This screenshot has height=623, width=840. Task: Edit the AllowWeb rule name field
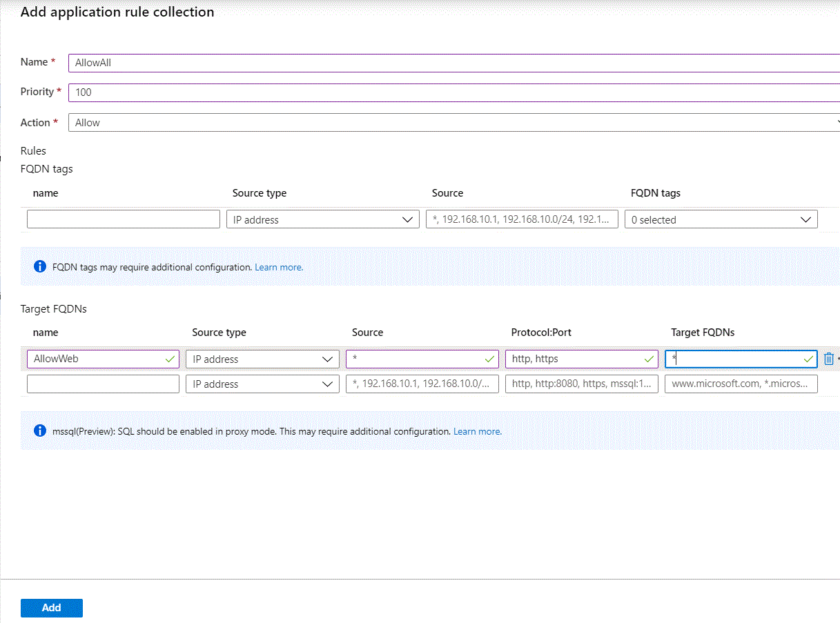[97, 359]
